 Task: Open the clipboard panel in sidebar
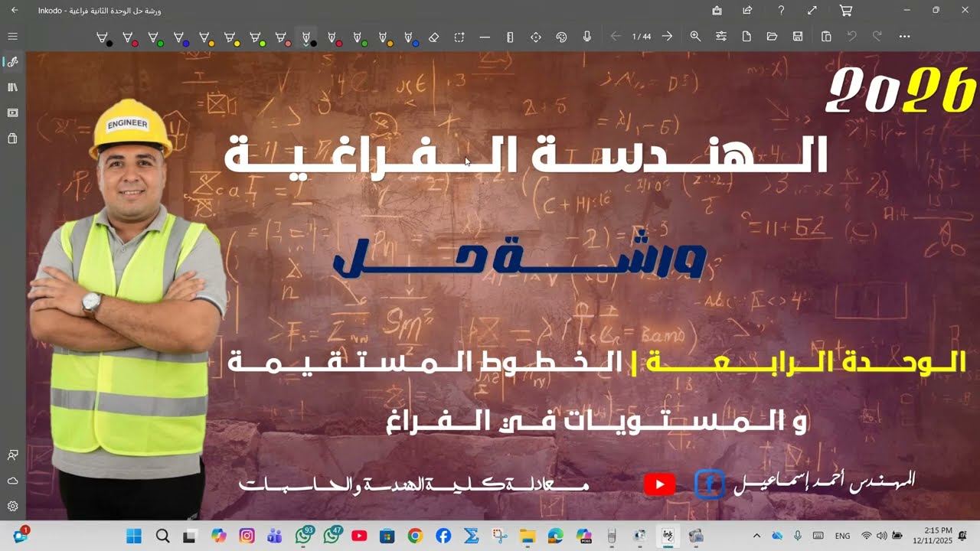tap(12, 139)
